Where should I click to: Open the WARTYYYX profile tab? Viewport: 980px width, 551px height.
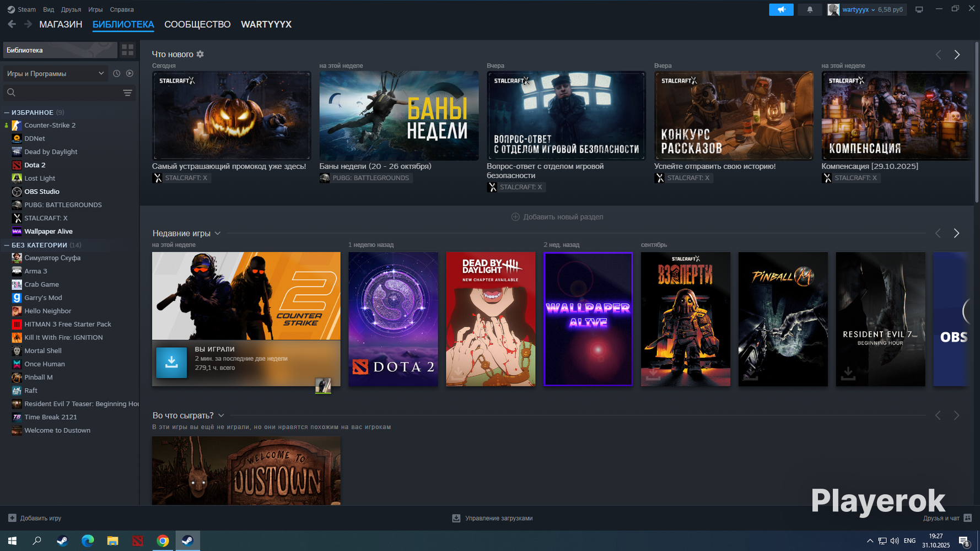tap(266, 24)
